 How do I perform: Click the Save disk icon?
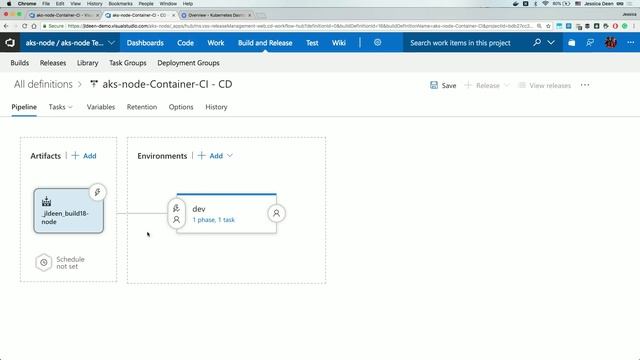434,85
